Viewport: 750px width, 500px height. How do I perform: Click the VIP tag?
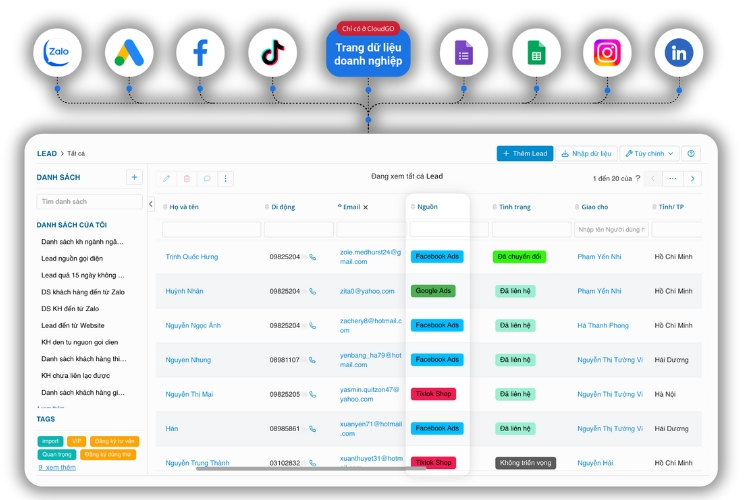point(77,440)
